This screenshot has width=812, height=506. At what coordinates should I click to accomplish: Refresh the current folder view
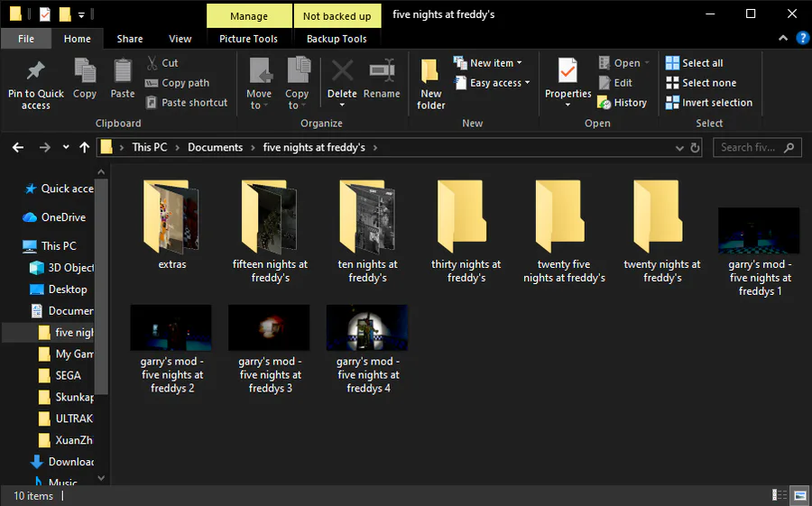pyautogui.click(x=695, y=148)
